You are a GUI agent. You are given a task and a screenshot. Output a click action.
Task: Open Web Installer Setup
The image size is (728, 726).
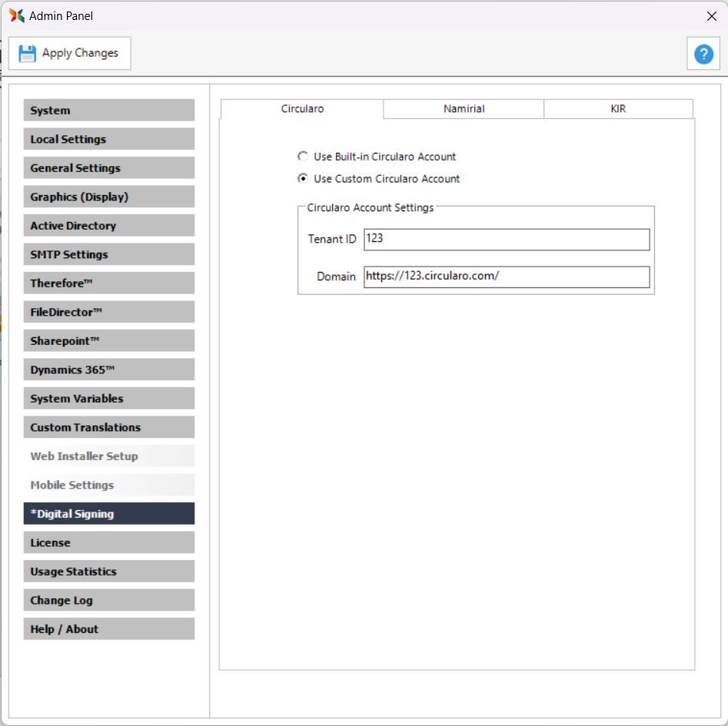point(109,456)
